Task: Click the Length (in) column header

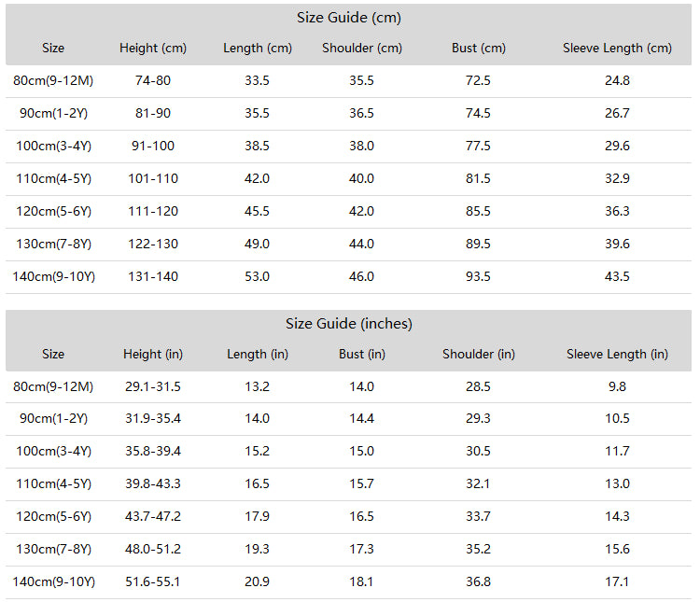Action: pos(258,354)
